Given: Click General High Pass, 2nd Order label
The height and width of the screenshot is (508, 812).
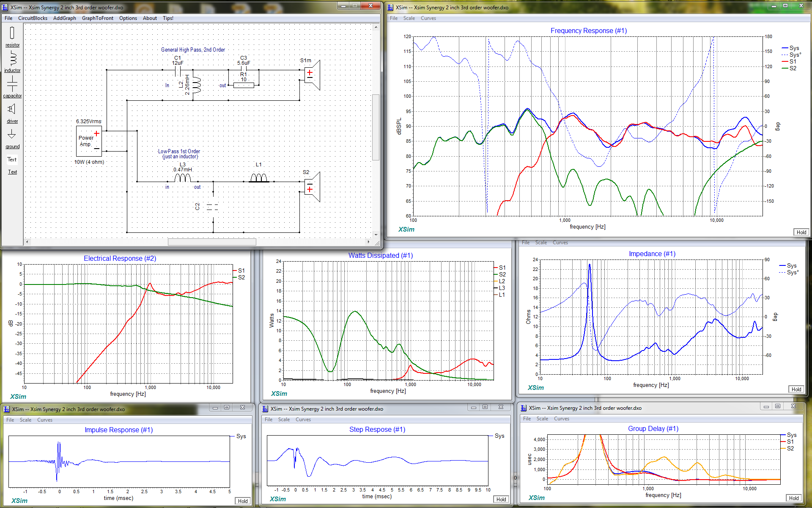Looking at the screenshot, I should 193,50.
